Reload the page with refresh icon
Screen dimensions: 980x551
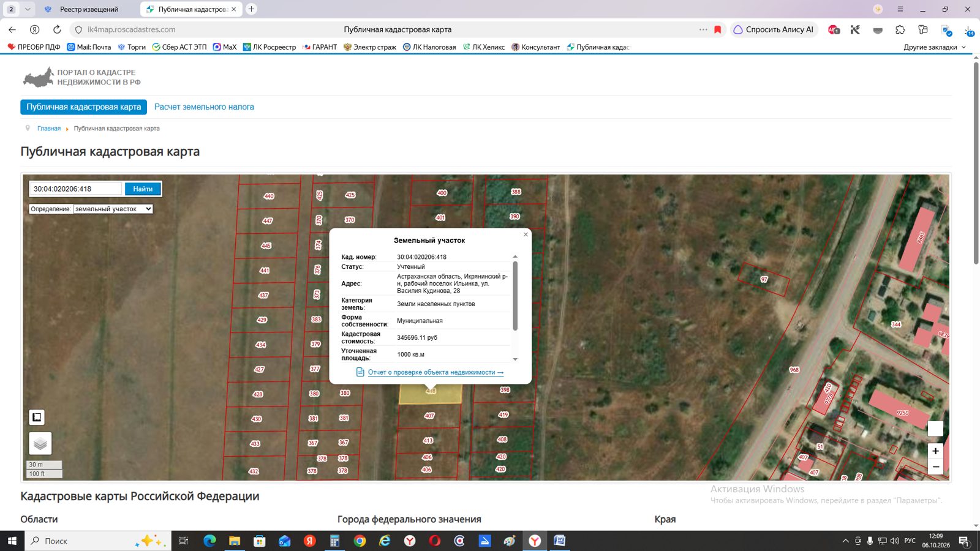[57, 29]
